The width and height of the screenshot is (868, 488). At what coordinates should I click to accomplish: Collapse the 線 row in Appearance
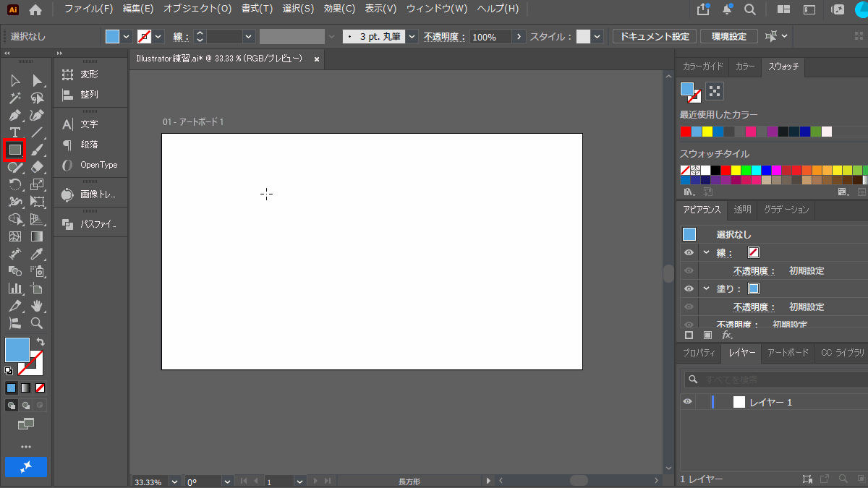click(x=706, y=252)
